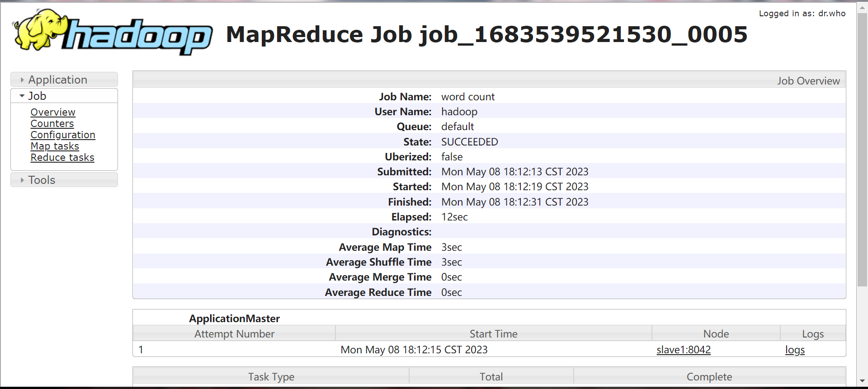Click the Task Type column header
The image size is (868, 389).
coord(271,376)
